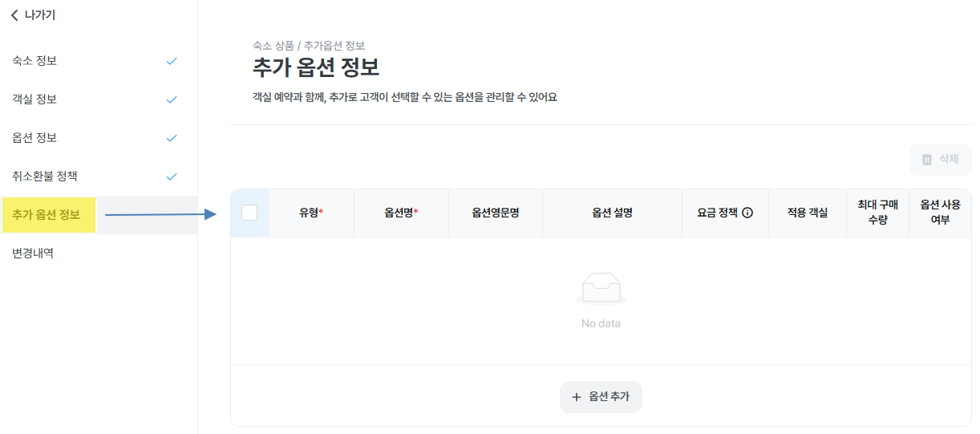Open 변경내역 in the sidebar
The width and height of the screenshot is (980, 434).
point(33,254)
